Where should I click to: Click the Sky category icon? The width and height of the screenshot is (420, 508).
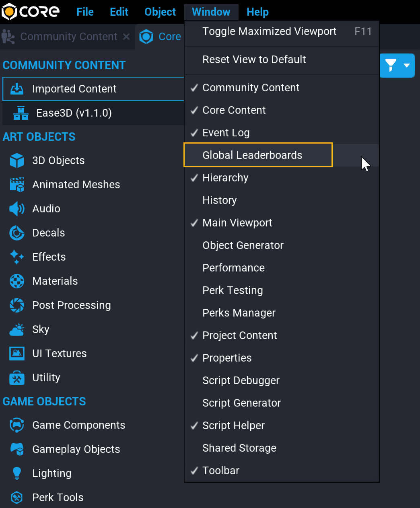point(16,329)
